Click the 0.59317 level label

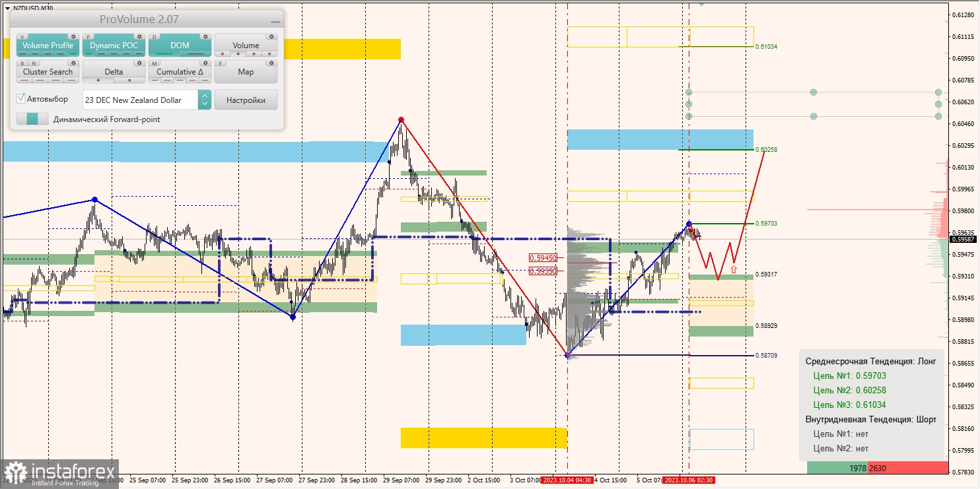(x=766, y=274)
